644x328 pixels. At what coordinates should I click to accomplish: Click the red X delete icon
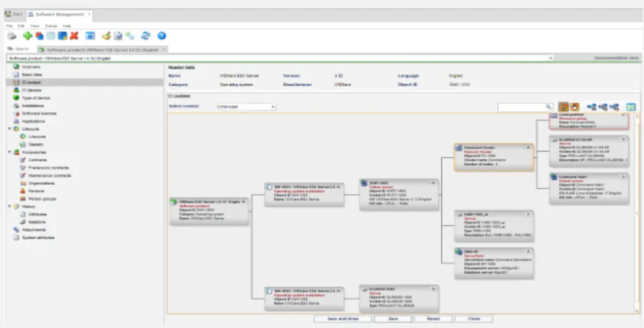point(74,36)
